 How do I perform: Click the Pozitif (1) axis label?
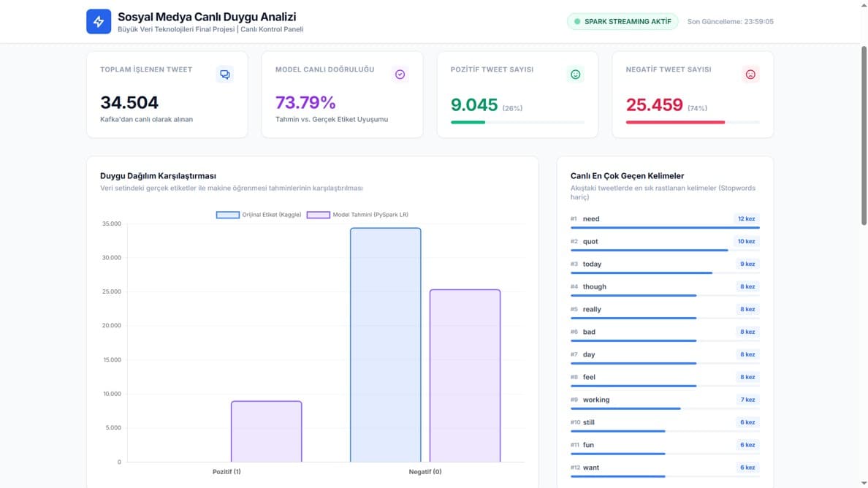pyautogui.click(x=226, y=472)
